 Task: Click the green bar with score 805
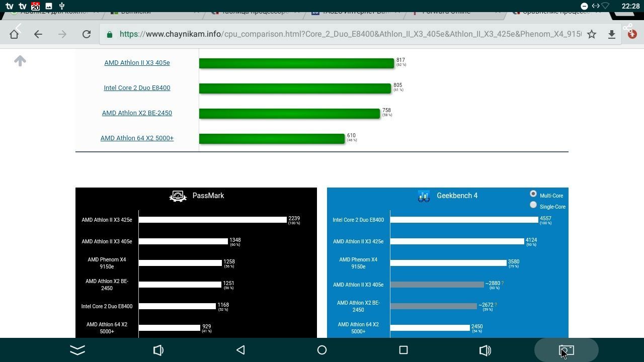[x=295, y=88]
